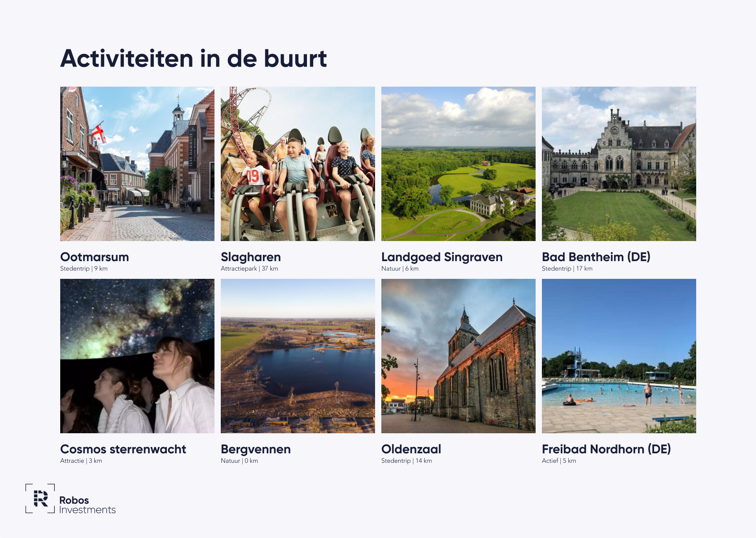
Task: Click the Bergvennen lake aerial photo
Action: coord(298,356)
